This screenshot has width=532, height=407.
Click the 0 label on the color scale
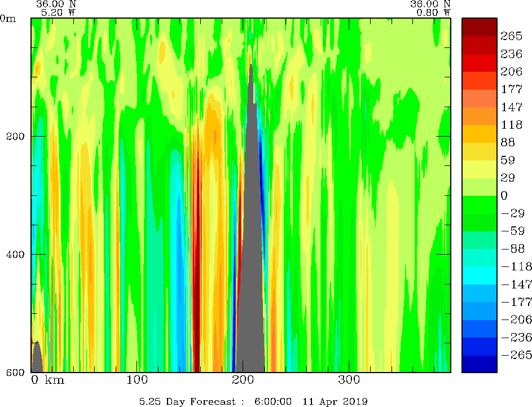(504, 196)
